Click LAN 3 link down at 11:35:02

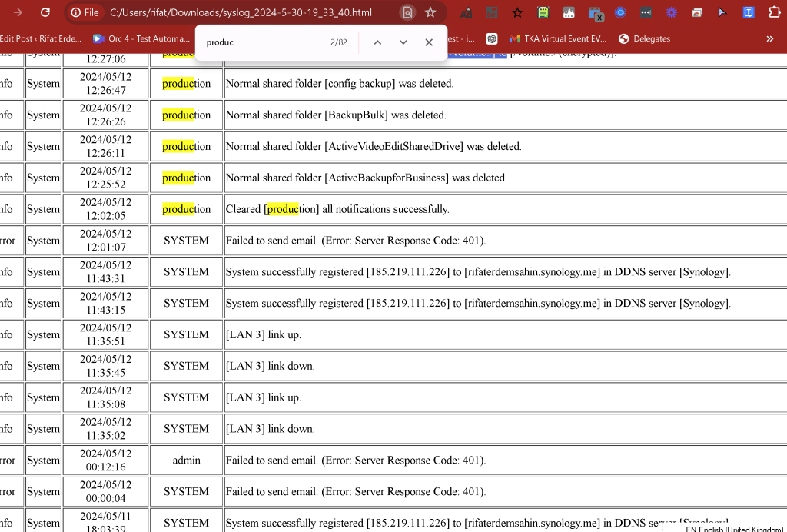(x=270, y=429)
